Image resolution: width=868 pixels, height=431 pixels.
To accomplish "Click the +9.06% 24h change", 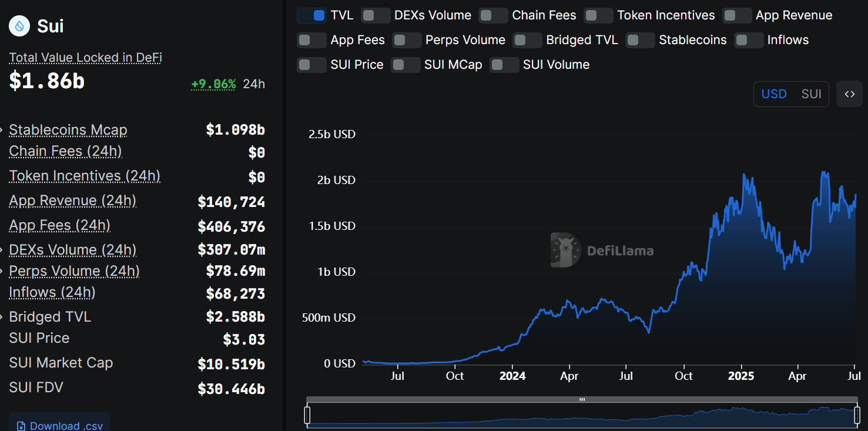I will coord(213,84).
